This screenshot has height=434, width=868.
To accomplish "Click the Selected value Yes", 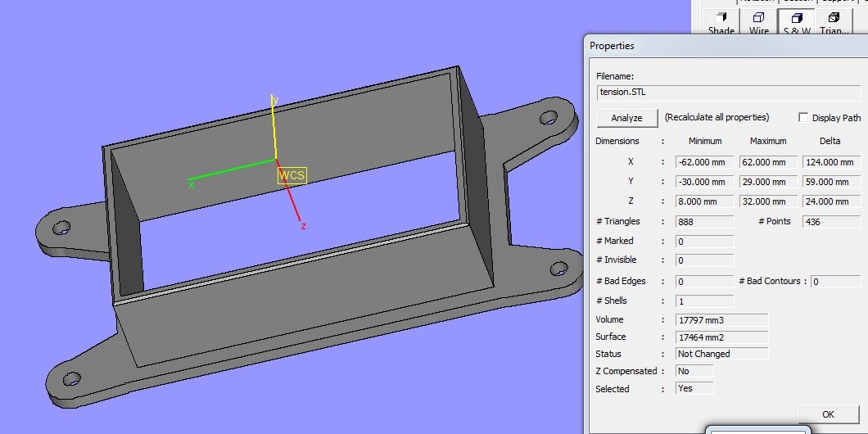I will [694, 389].
